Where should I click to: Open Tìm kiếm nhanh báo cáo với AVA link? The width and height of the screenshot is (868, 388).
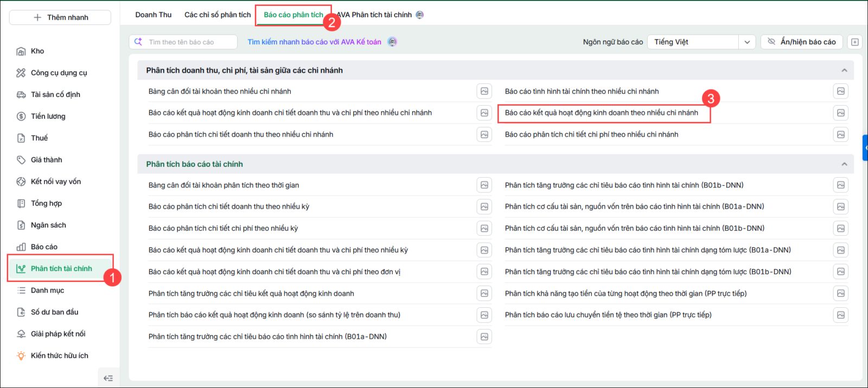(315, 42)
